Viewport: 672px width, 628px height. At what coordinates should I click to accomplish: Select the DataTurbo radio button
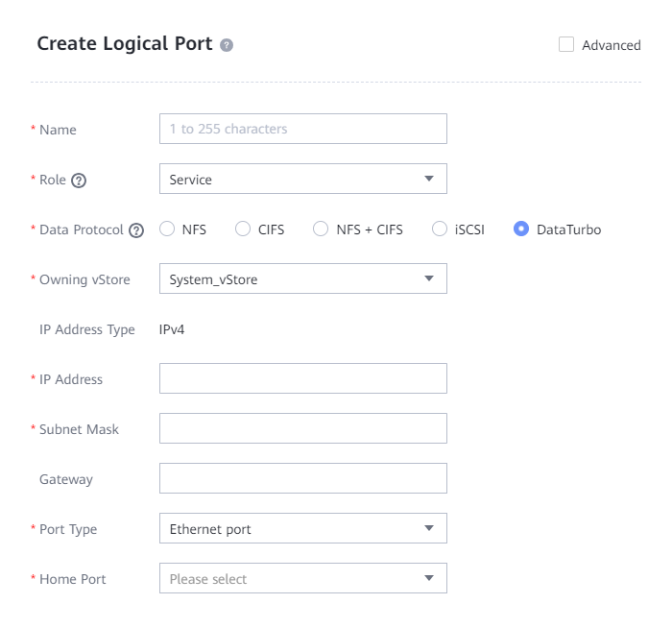(521, 229)
